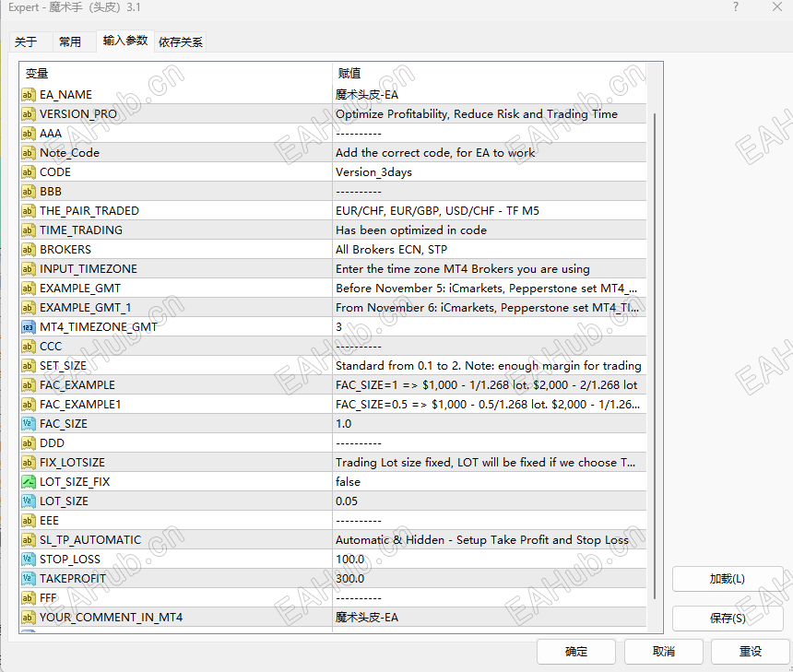
Task: Click the 保存(S) button
Action: 728,619
